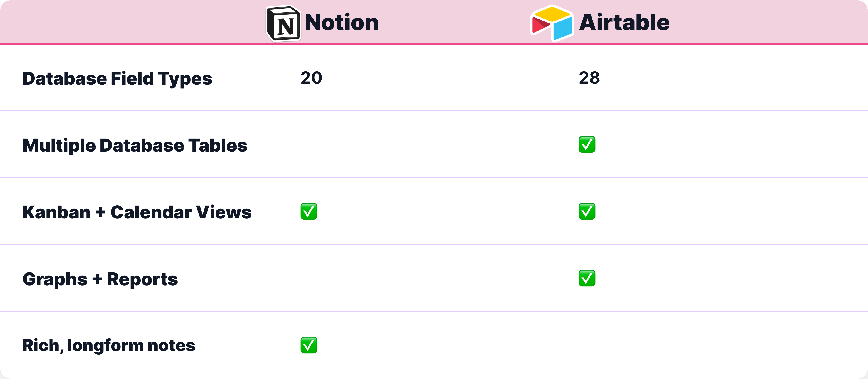Click the Airtable checkmark for Graphs + Reports
Image resolution: width=868 pixels, height=379 pixels.
point(587,278)
